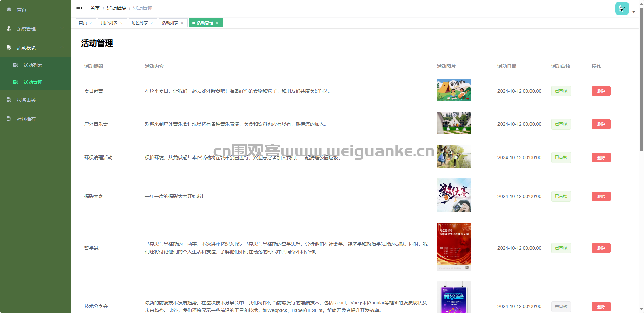Delete the 哲学讲座 activity
644x313 pixels.
pos(601,248)
